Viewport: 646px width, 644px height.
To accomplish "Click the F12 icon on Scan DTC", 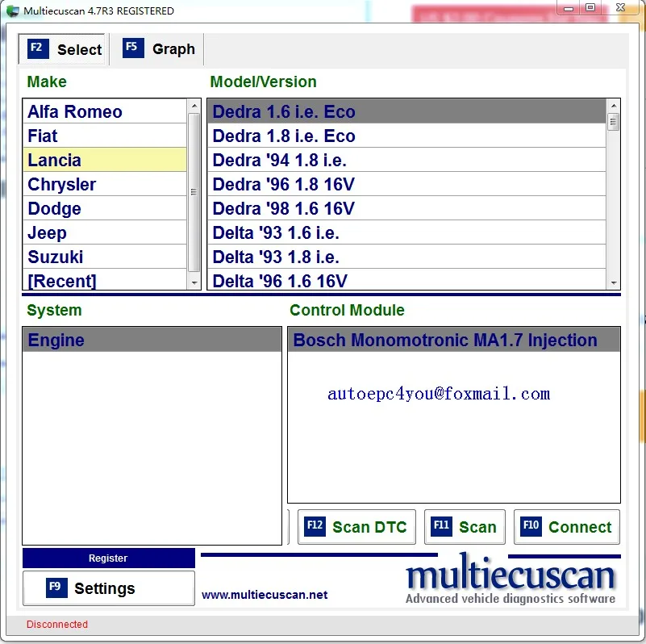I will [x=315, y=526].
